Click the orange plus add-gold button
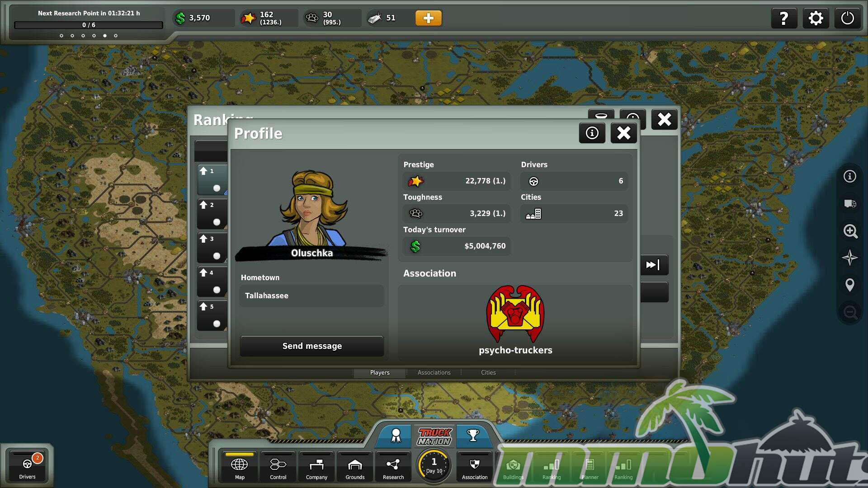 pos(428,18)
